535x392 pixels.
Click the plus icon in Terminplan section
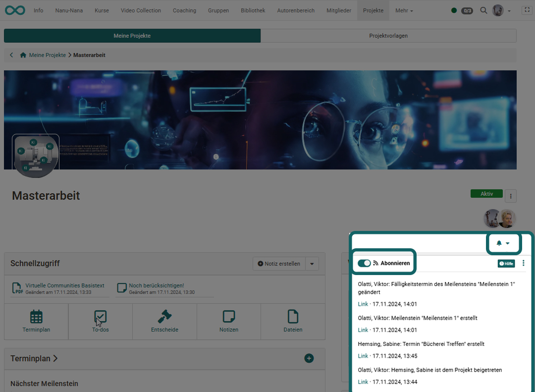(309, 358)
